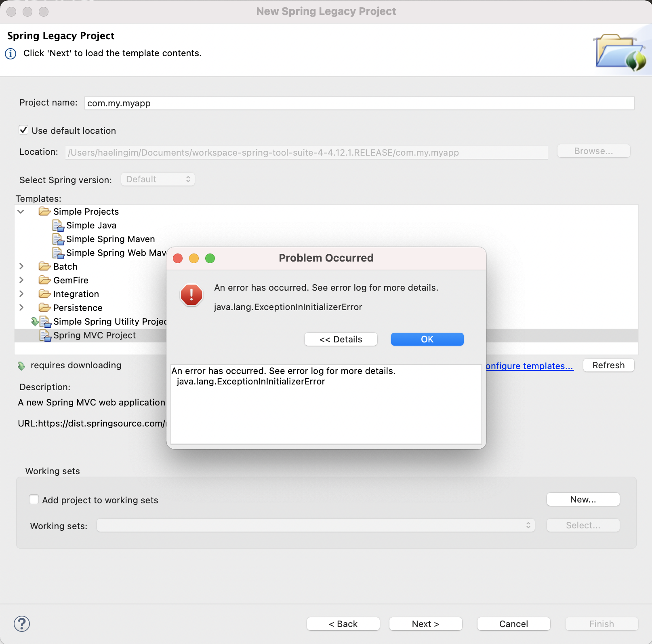Open the Configure templates link
This screenshot has height=644, width=652.
[x=530, y=366]
